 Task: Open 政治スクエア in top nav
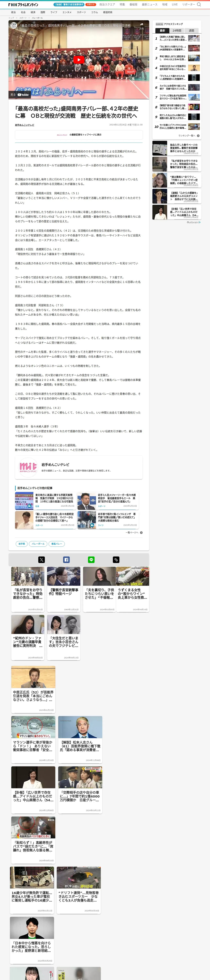tap(107, 5)
